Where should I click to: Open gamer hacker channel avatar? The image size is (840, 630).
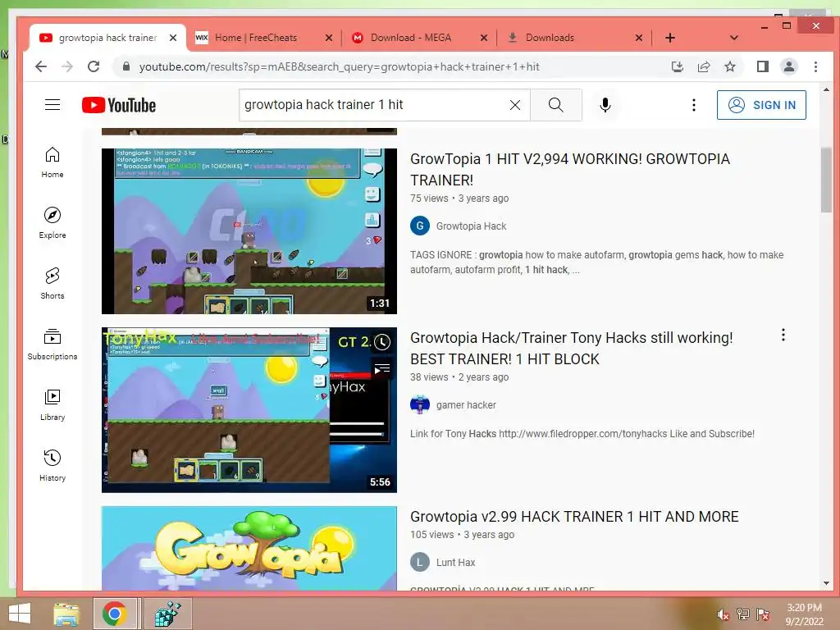[420, 405]
